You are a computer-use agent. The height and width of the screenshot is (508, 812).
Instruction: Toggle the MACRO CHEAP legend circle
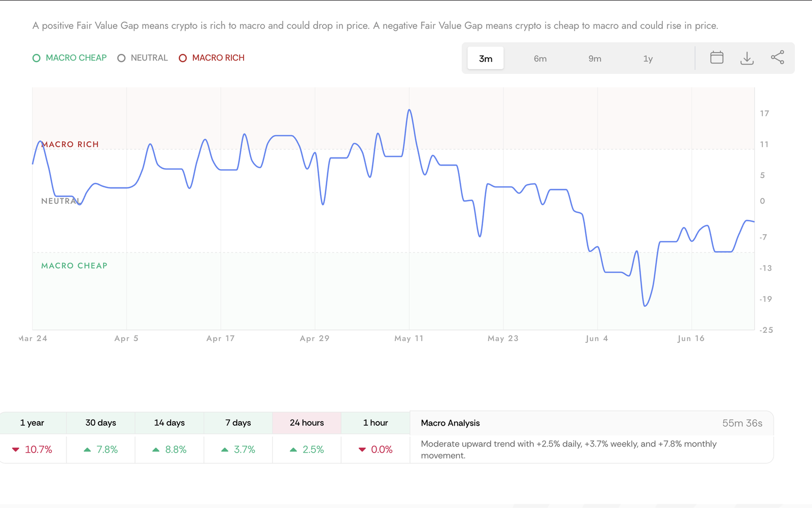(37, 58)
